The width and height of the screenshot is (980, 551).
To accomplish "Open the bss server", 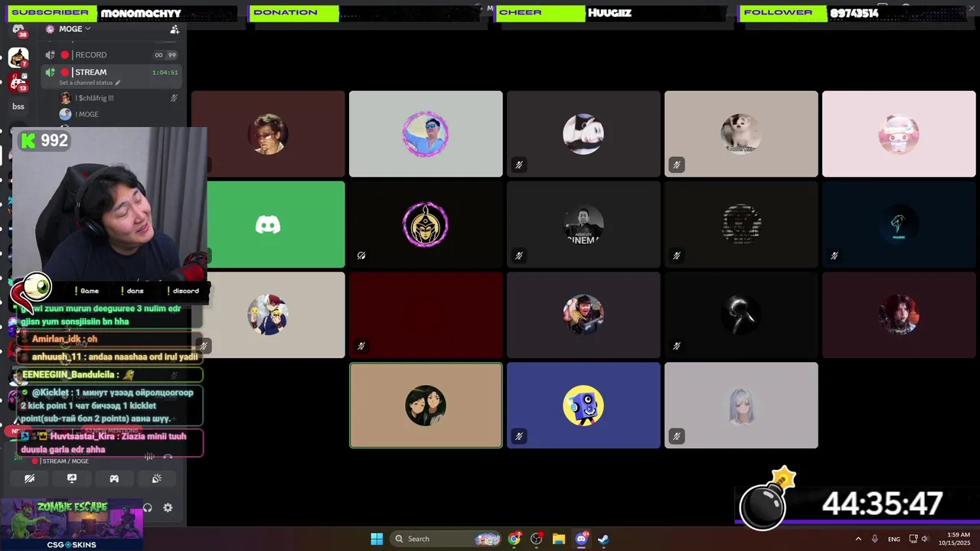I will point(18,106).
